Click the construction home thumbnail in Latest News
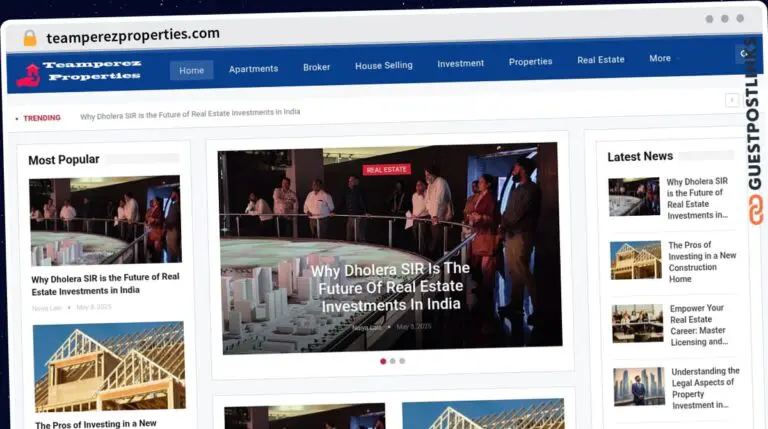The height and width of the screenshot is (429, 768). pos(636,260)
